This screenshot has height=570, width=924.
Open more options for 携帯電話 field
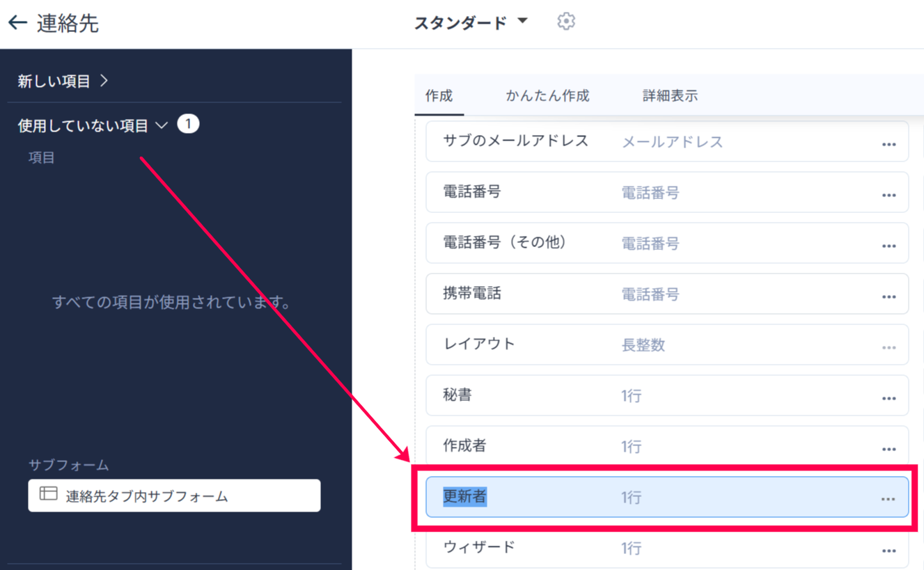888,296
